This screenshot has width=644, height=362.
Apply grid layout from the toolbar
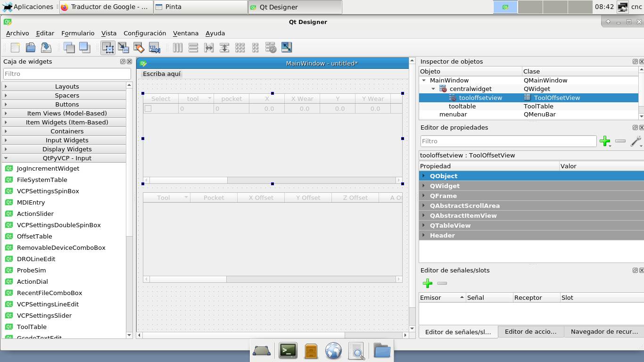coord(240,47)
